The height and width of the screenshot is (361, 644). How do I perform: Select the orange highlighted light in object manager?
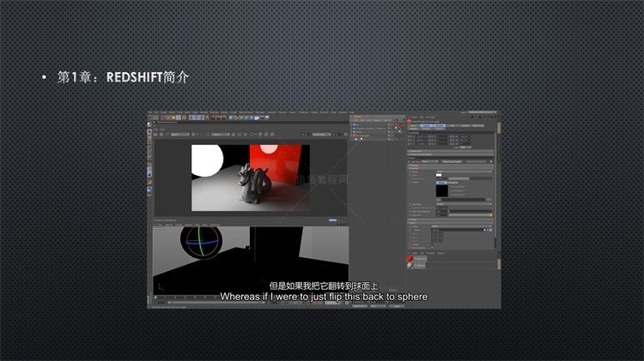362,135
